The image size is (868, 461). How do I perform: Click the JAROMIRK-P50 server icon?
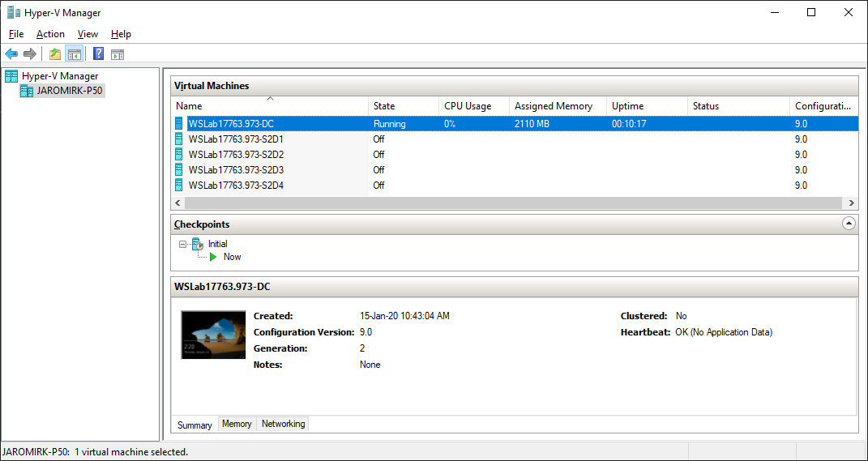[27, 91]
